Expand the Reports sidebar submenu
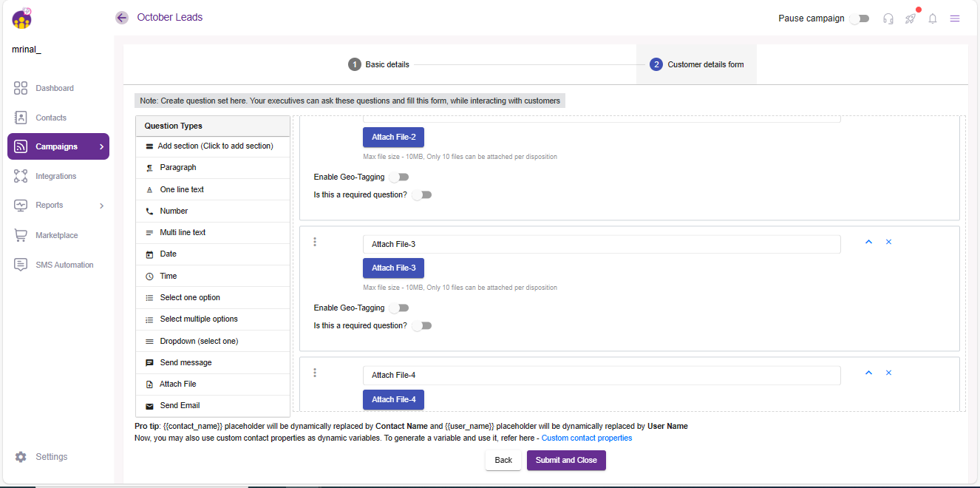Viewport: 980px width, 488px height. tap(101, 206)
